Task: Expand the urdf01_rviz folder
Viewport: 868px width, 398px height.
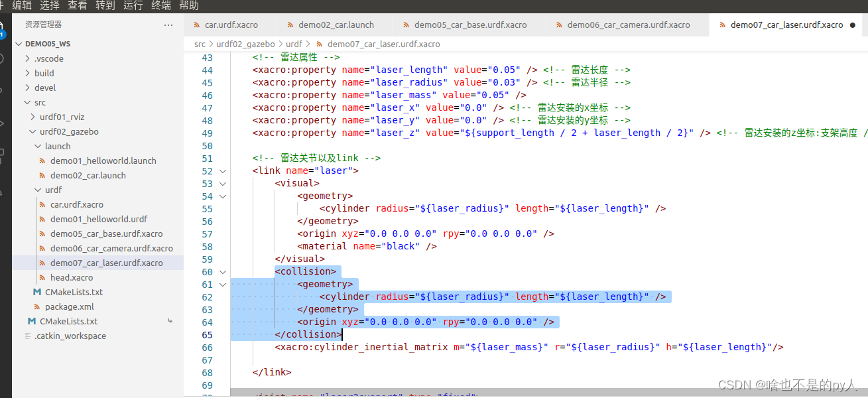Action: pos(32,117)
